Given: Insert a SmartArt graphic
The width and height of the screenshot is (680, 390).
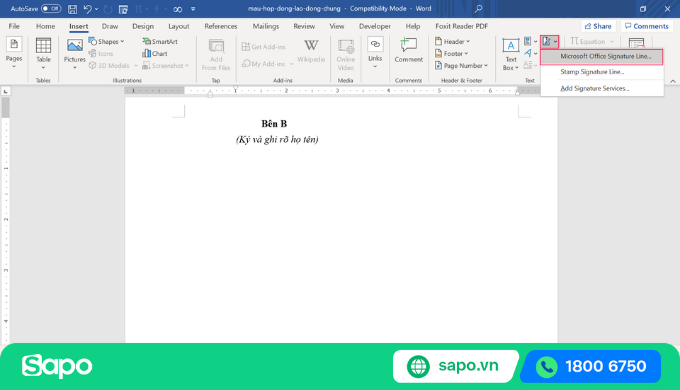Looking at the screenshot, I should click(x=160, y=42).
